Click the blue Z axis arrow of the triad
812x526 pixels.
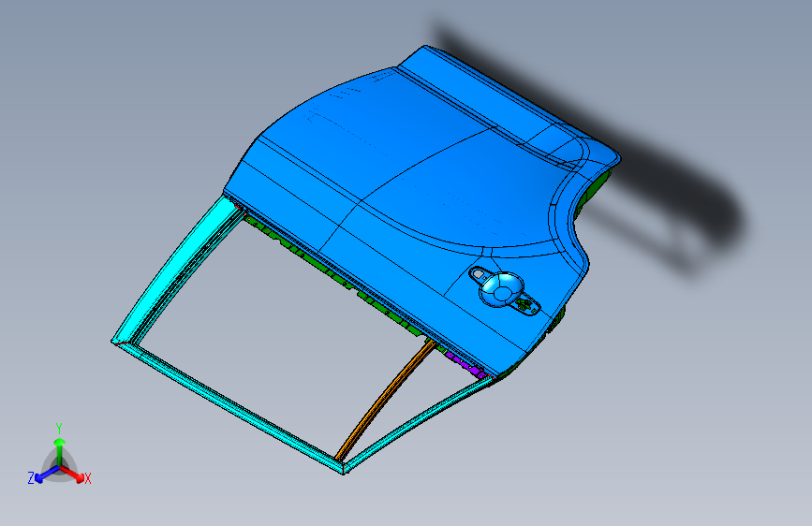(46, 475)
